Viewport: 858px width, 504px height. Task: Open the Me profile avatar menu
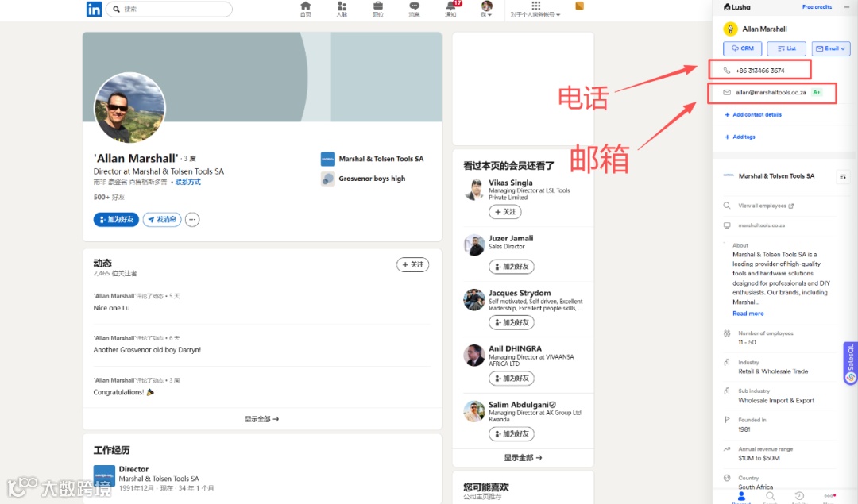pyautogui.click(x=486, y=9)
